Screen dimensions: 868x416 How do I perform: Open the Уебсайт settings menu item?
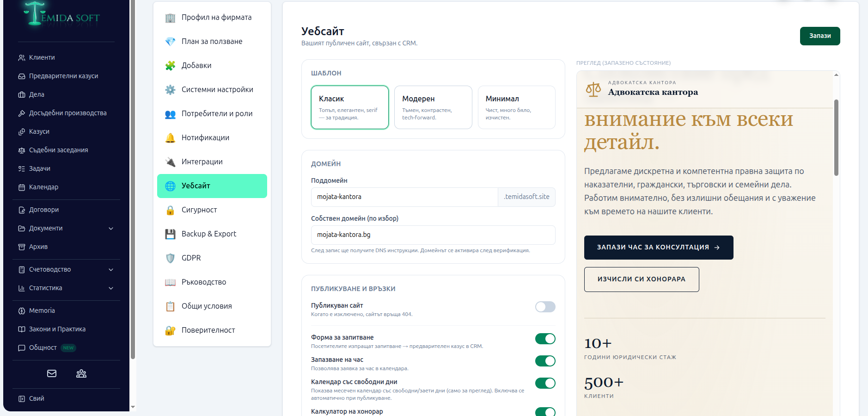212,186
